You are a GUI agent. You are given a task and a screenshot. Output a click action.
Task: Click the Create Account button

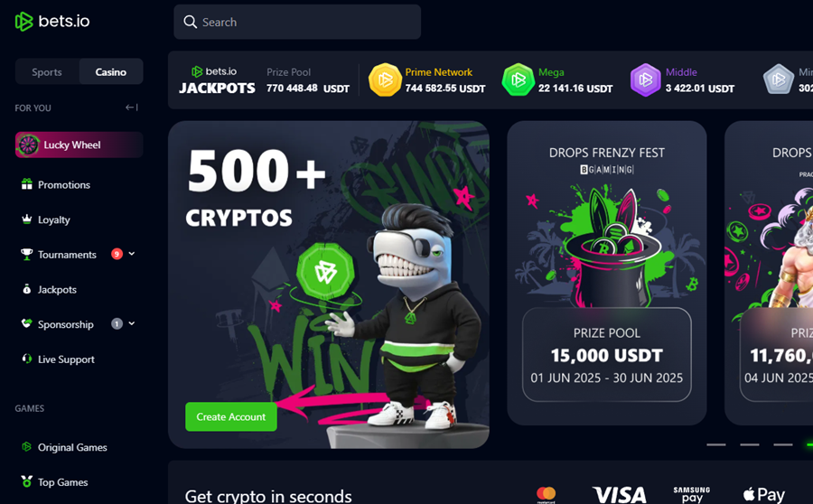[231, 417]
